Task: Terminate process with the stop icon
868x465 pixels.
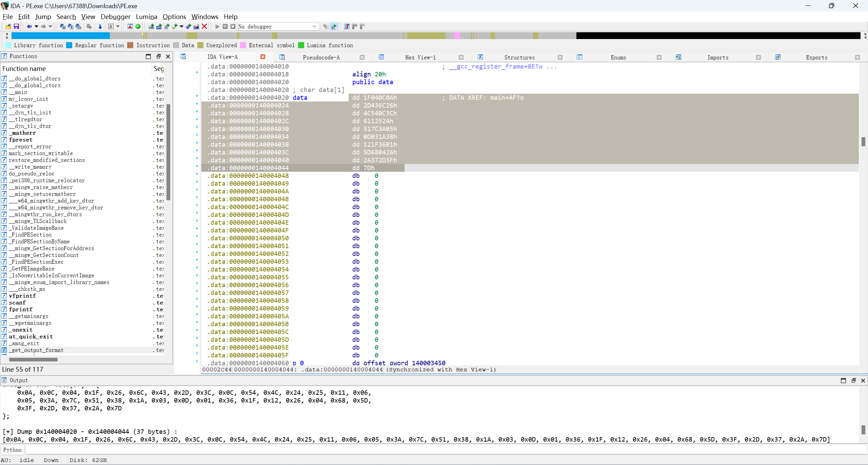Action: 233,26
